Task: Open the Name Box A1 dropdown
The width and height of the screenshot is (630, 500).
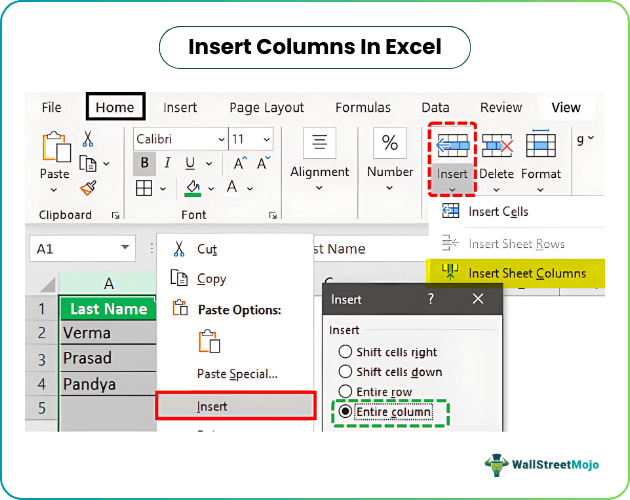Action: (125, 247)
